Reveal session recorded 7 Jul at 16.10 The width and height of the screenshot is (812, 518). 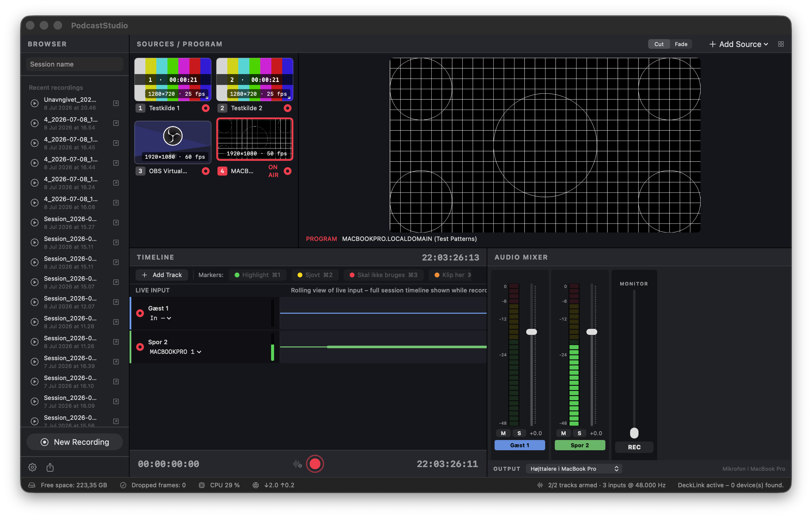click(116, 382)
